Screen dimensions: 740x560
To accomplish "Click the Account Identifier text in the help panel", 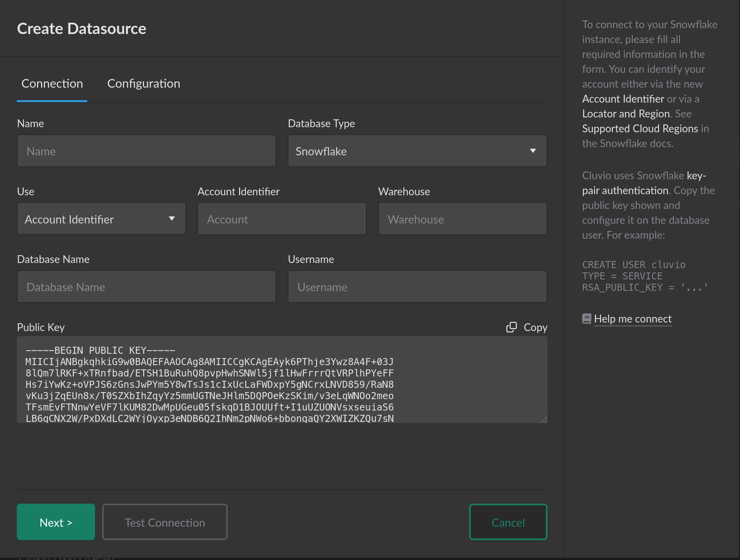I will click(x=623, y=99).
